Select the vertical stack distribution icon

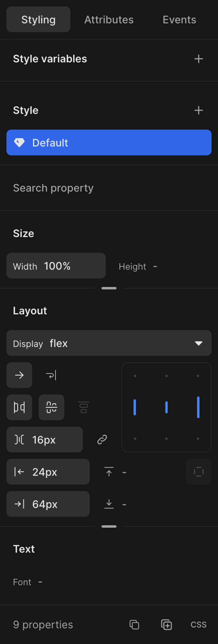click(x=84, y=407)
